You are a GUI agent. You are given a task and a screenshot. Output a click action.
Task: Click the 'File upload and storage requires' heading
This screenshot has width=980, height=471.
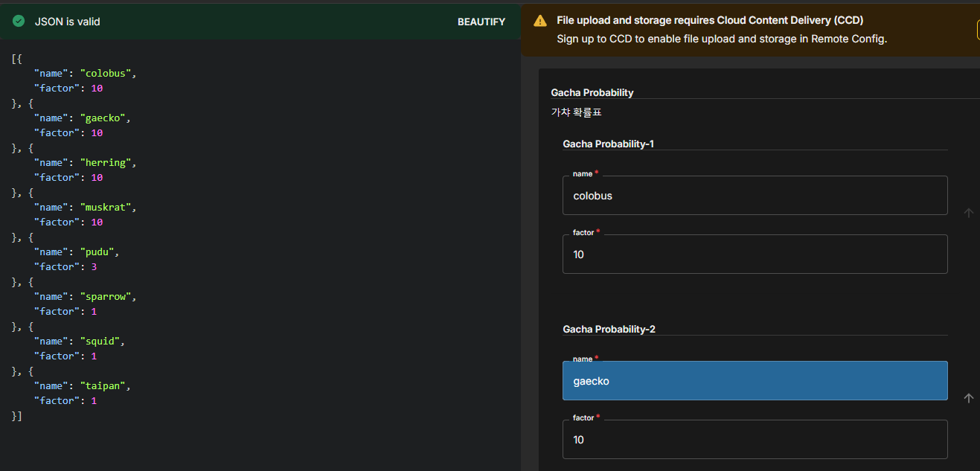[x=710, y=20]
